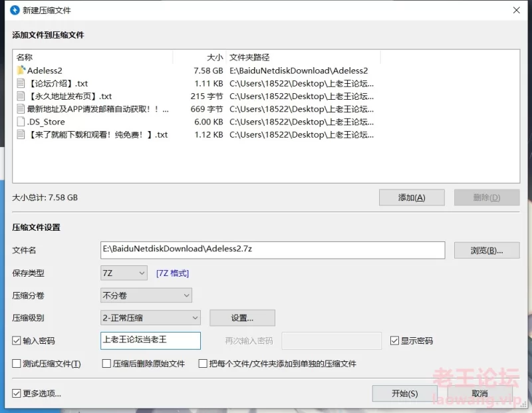Select the file name .DS_Store
This screenshot has width=532, height=413.
[46, 122]
